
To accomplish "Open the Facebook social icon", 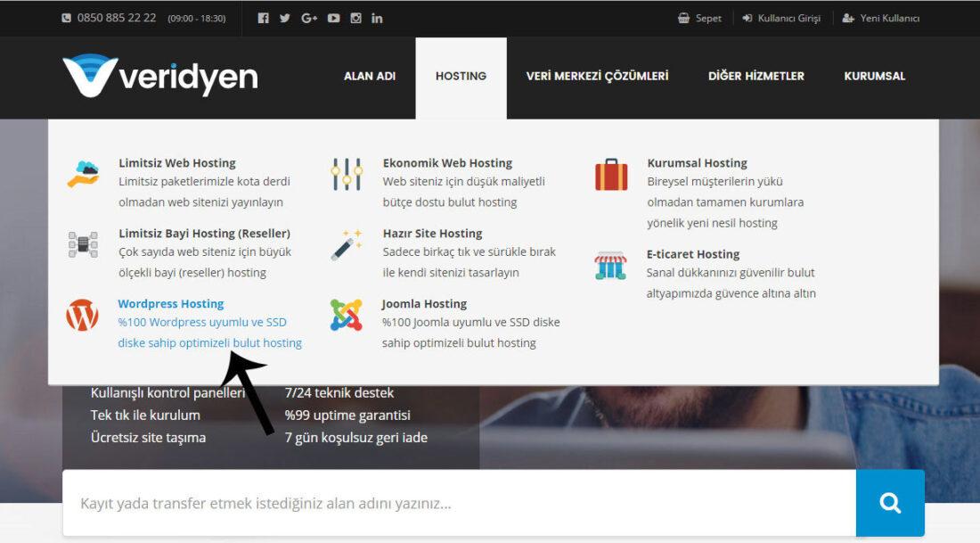I will pyautogui.click(x=263, y=18).
